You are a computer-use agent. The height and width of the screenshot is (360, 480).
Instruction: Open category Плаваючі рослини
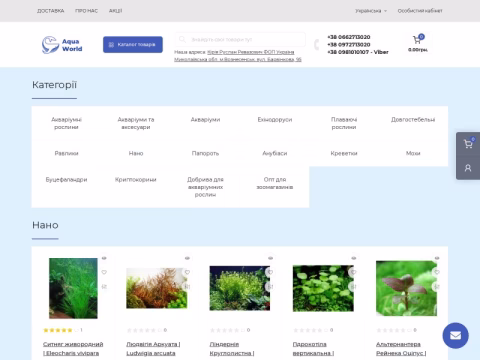pyautogui.click(x=344, y=123)
